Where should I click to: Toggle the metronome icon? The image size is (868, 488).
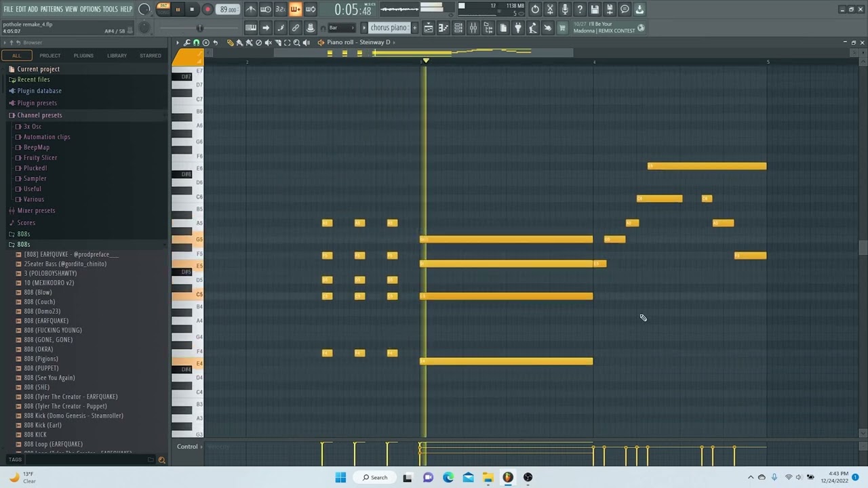[251, 9]
